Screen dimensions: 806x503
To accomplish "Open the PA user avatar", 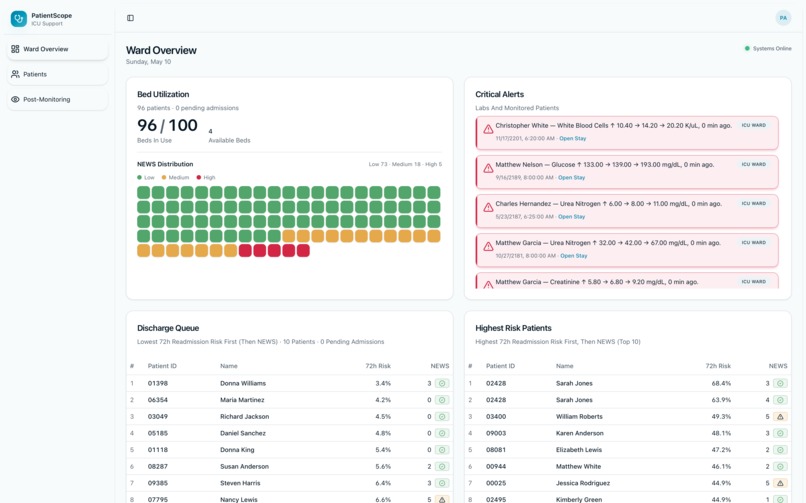I will (x=783, y=18).
